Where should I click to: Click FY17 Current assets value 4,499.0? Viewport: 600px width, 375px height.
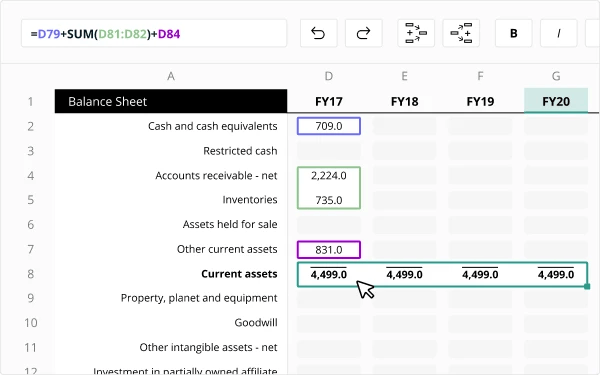tap(329, 274)
